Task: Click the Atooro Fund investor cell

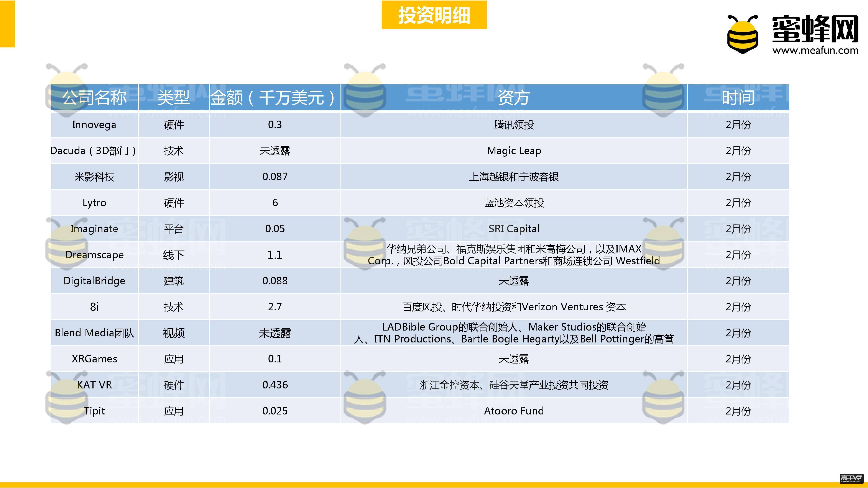Action: click(514, 411)
